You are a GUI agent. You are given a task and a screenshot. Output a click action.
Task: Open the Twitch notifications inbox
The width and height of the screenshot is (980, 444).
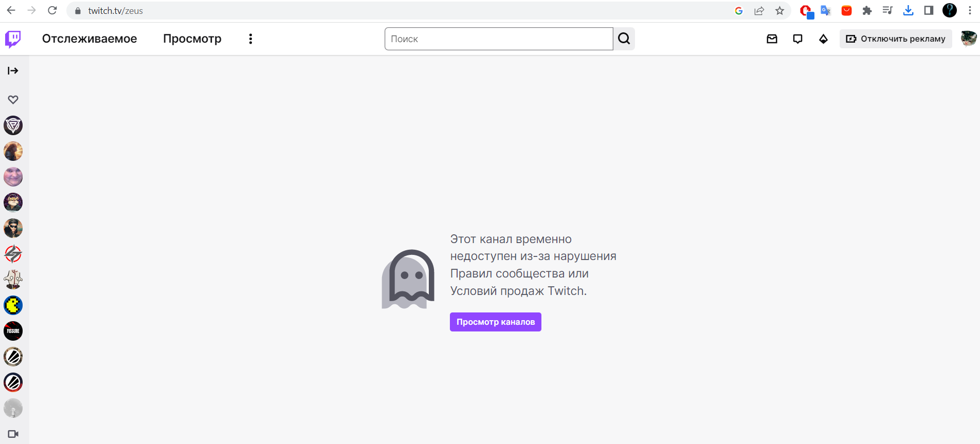click(772, 39)
